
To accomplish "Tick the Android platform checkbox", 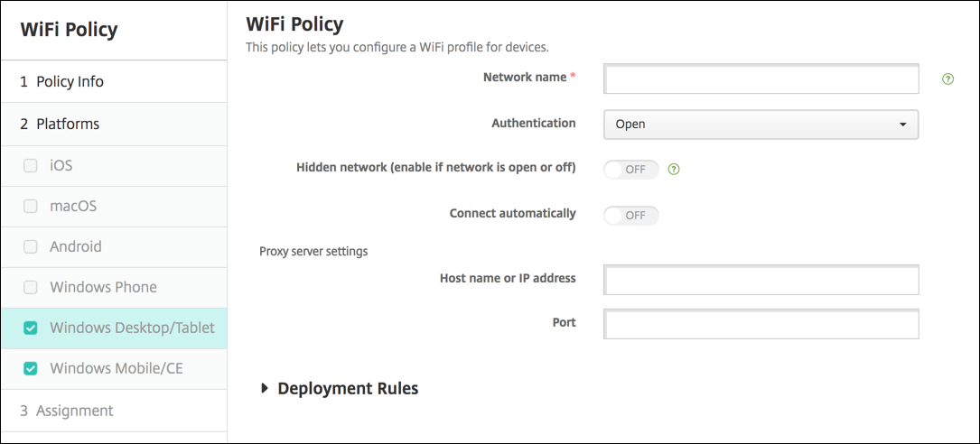I will coord(31,246).
